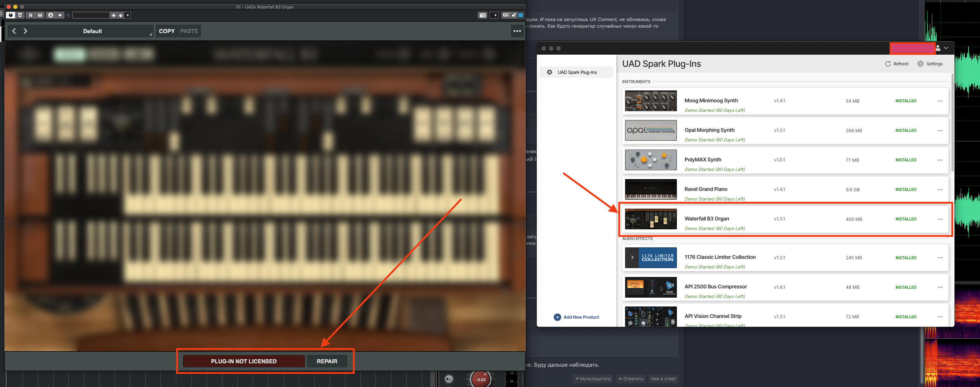The width and height of the screenshot is (980, 387).
Task: Click the PolyMAX Synth thumbnail
Action: (651, 160)
